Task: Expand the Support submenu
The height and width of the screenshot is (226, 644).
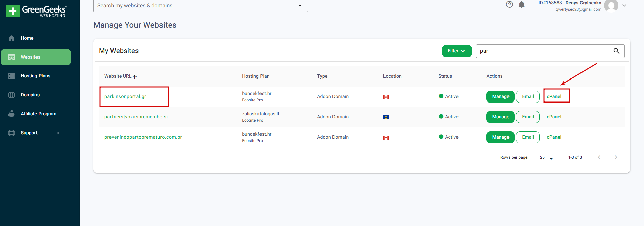Action: 58,133
